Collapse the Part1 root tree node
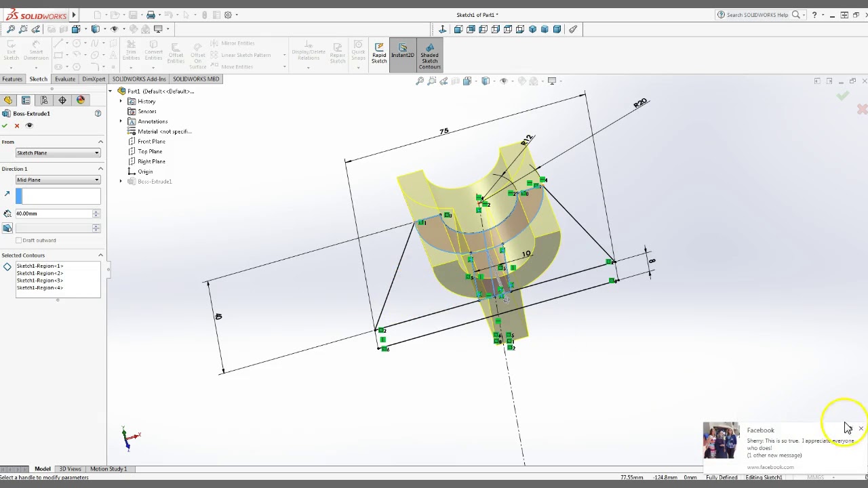The height and width of the screenshot is (488, 868). click(111, 91)
